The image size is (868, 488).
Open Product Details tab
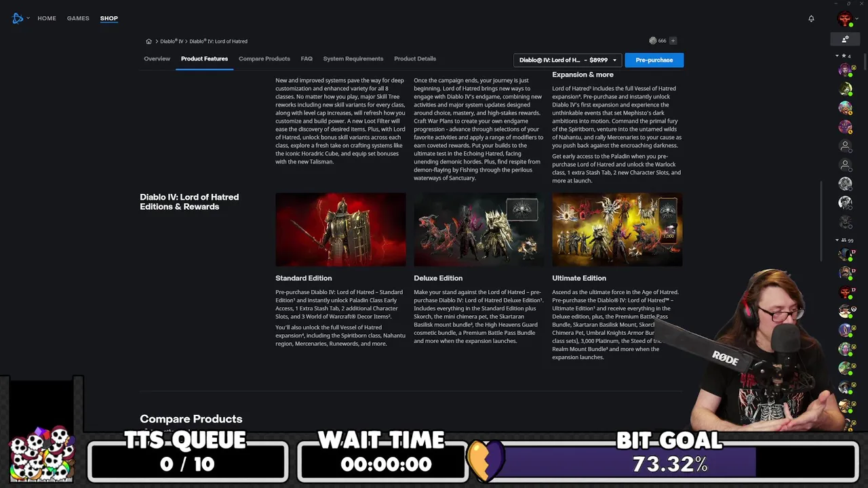(x=415, y=59)
